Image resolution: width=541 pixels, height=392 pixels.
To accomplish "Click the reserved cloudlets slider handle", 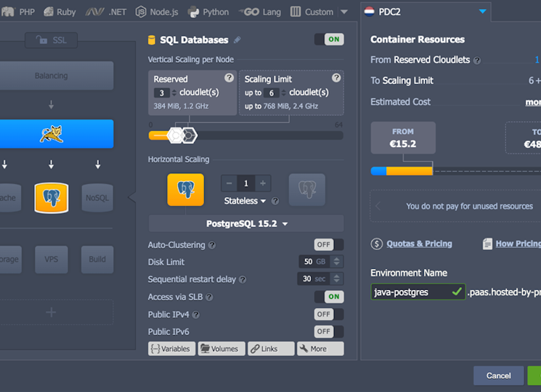I will coord(175,135).
